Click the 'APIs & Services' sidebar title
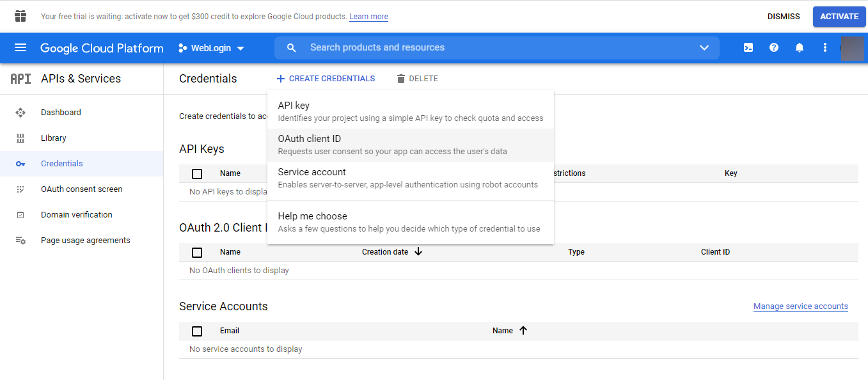Screen dimensions: 868x380 tap(81, 79)
